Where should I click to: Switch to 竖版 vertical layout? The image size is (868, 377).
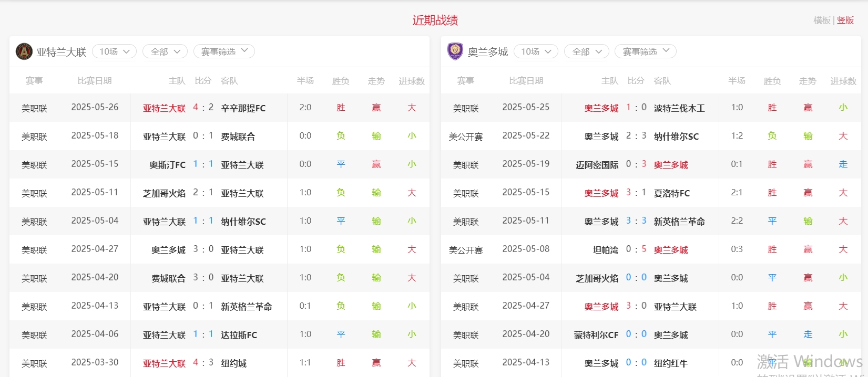pos(845,20)
